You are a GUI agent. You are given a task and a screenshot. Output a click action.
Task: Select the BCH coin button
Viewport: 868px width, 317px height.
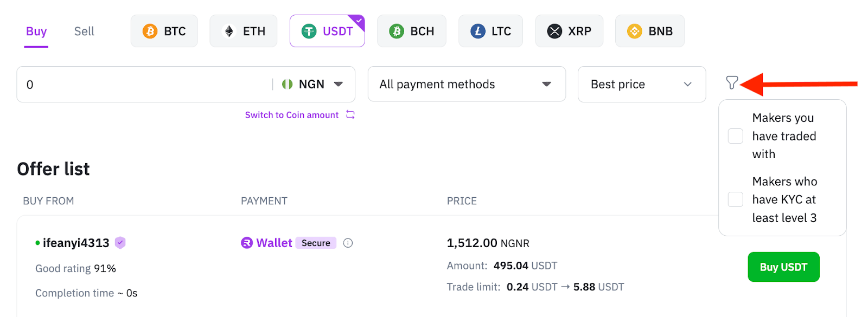(412, 31)
